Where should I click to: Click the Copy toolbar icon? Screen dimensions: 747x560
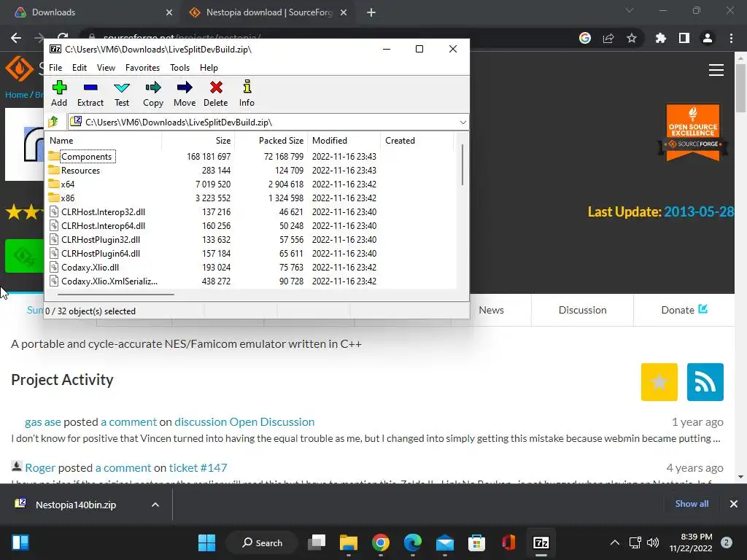[x=153, y=93]
